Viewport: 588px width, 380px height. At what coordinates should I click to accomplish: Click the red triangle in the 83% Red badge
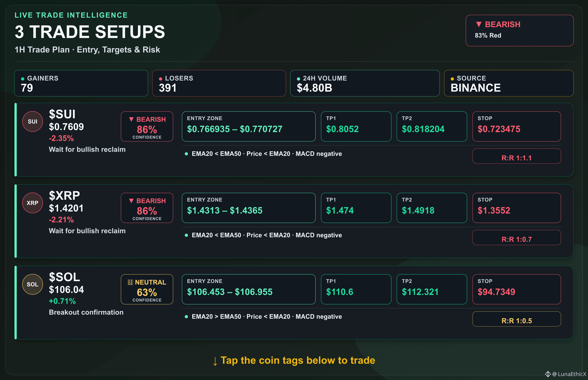[479, 24]
